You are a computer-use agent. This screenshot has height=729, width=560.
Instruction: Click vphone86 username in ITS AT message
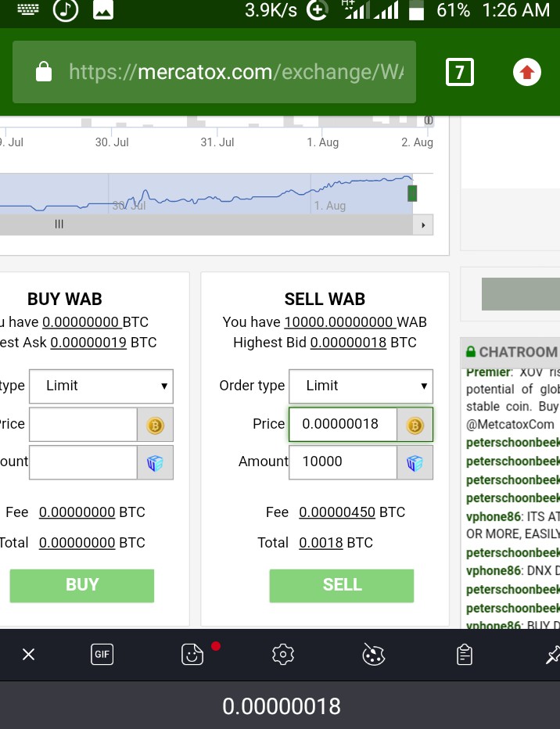point(494,517)
